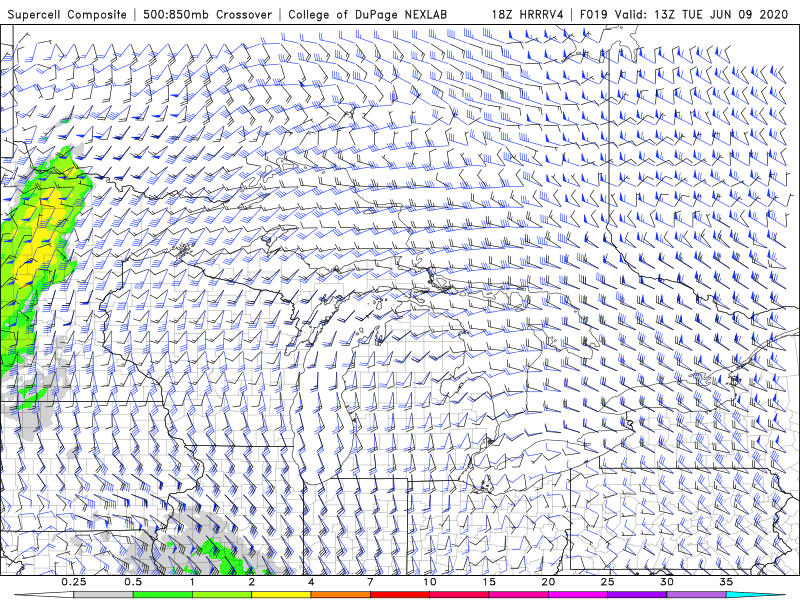Screen dimensions: 800x600
Task: Click the '25' colorbar value
Action: (608, 582)
